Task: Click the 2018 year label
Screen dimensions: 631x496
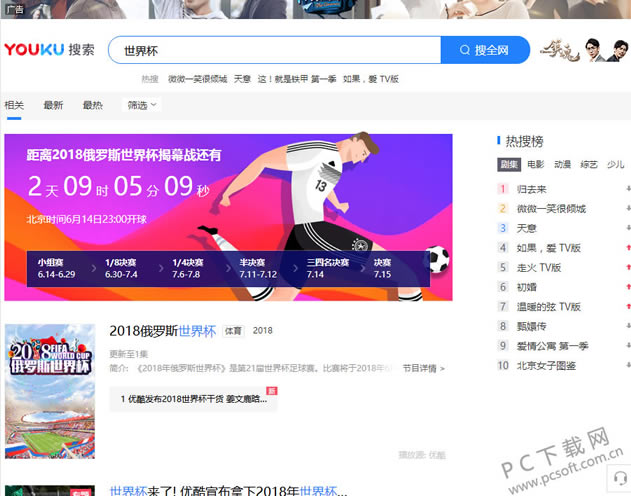Action: pos(262,331)
